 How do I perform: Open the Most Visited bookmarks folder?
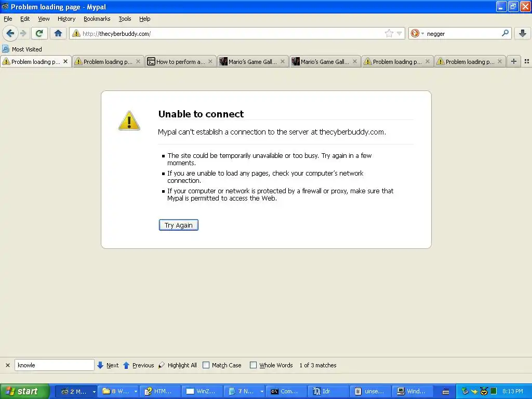(22, 49)
